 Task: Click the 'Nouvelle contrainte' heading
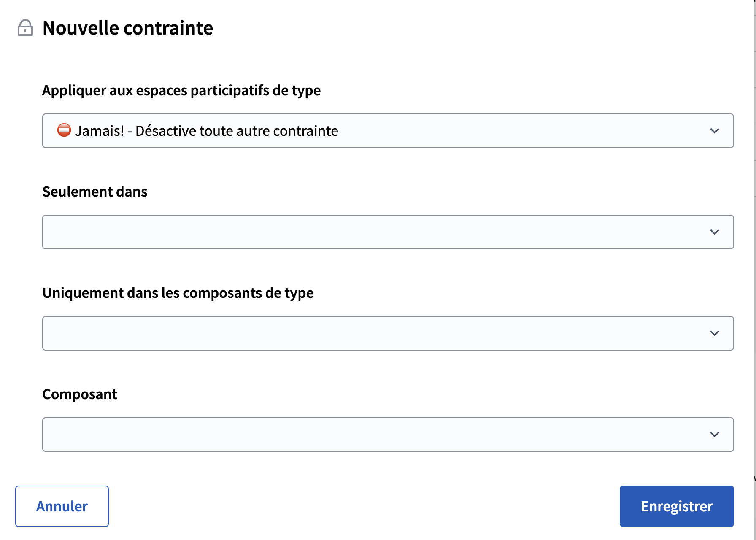128,28
